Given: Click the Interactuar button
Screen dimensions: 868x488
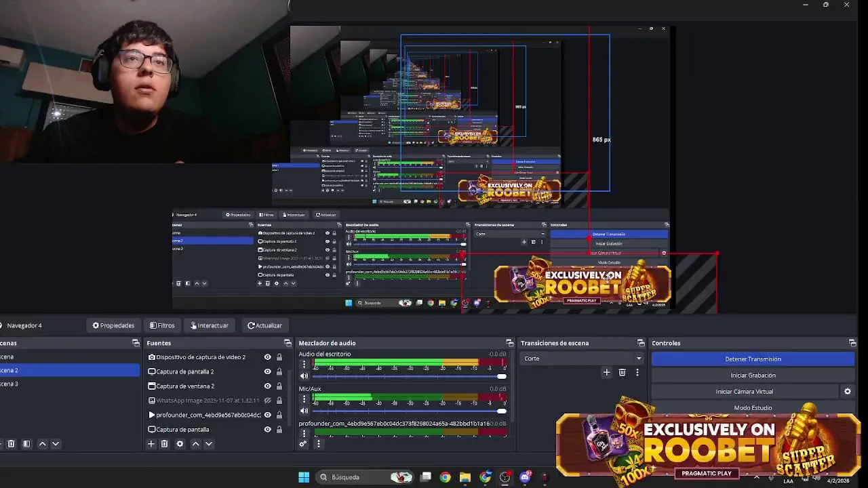Looking at the screenshot, I should 210,325.
